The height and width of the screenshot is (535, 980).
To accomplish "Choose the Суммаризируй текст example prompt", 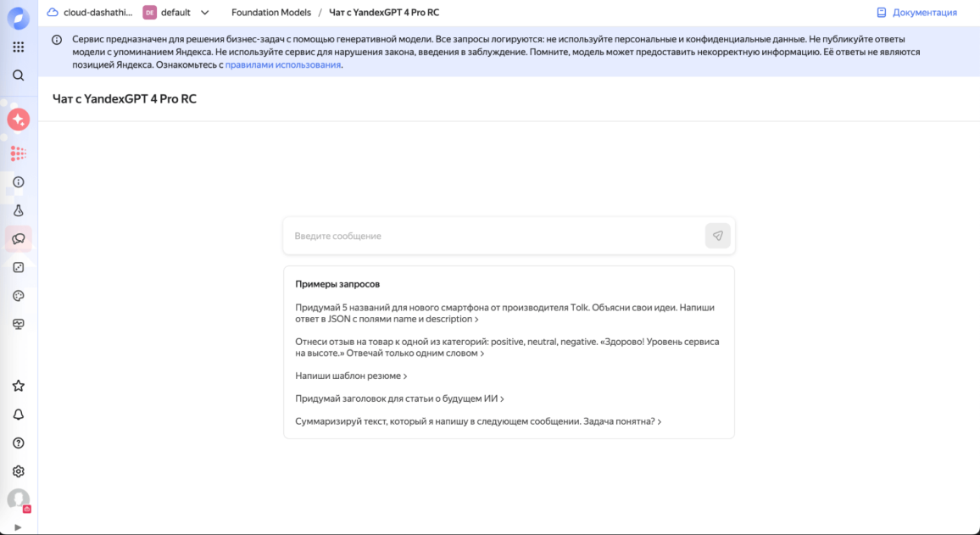I will (x=478, y=421).
